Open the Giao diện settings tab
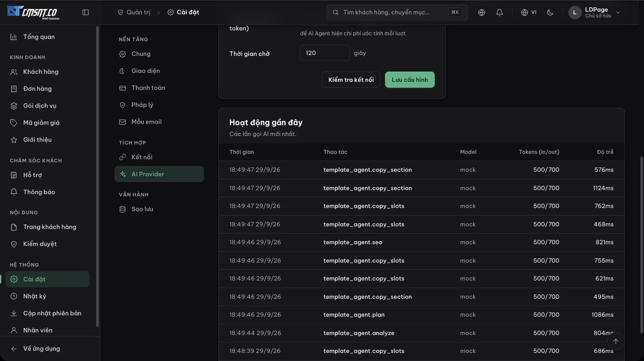 (x=159, y=71)
